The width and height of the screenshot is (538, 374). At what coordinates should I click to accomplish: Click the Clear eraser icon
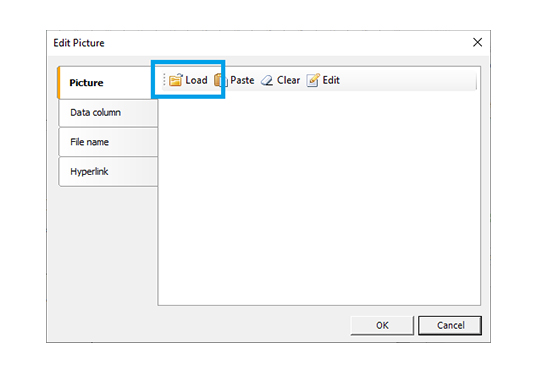267,81
